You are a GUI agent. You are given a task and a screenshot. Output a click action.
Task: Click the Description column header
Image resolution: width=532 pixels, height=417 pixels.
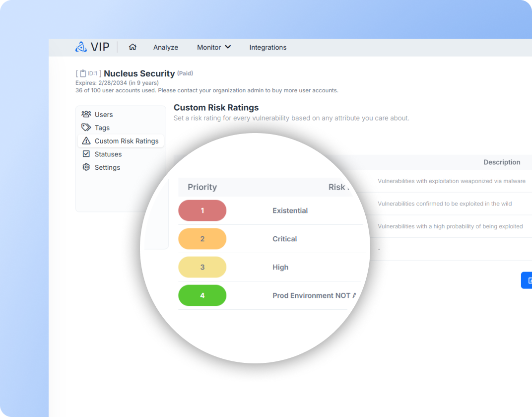(502, 162)
